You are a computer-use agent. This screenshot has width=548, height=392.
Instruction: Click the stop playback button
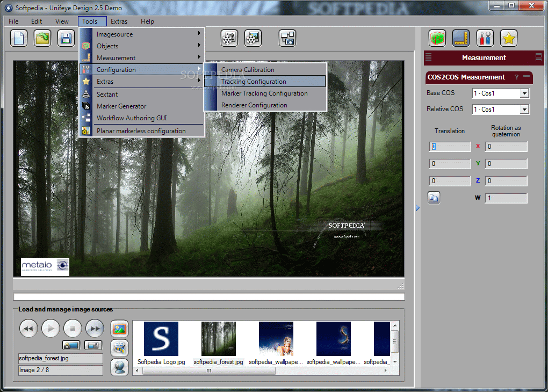click(x=73, y=329)
